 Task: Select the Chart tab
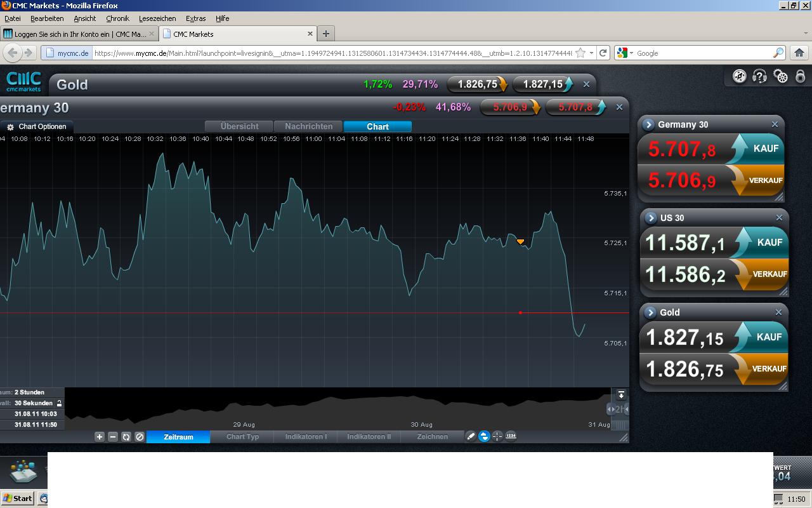point(377,126)
